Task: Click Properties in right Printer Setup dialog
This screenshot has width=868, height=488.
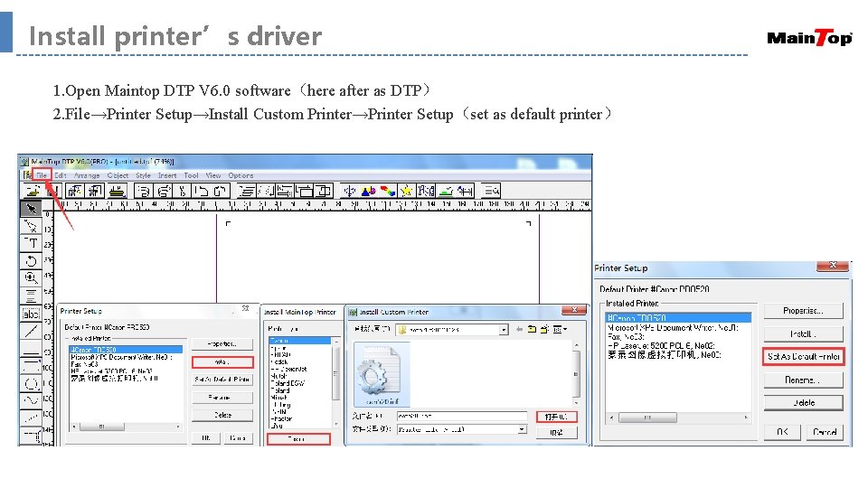Action: pos(803,311)
